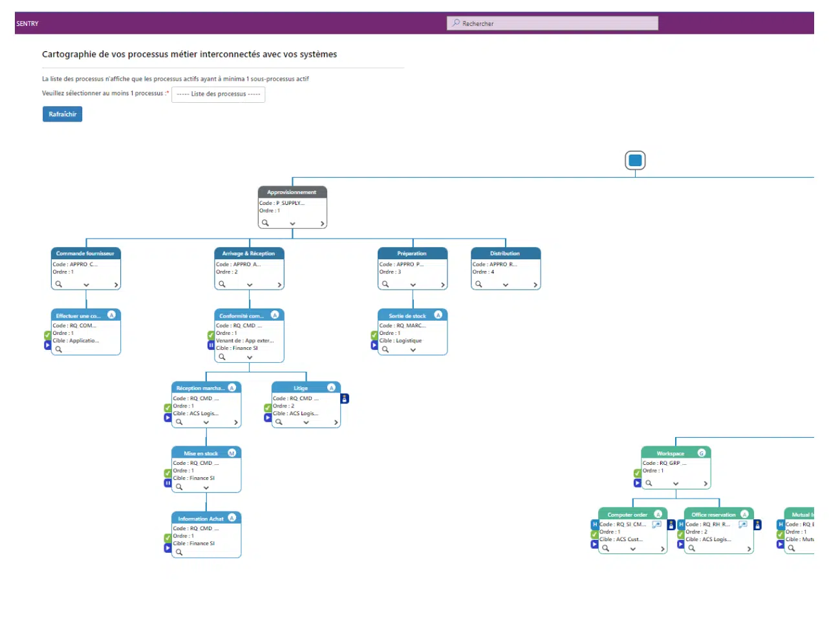Click the Rechercher search field
This screenshot has height=644, width=829.
[552, 24]
